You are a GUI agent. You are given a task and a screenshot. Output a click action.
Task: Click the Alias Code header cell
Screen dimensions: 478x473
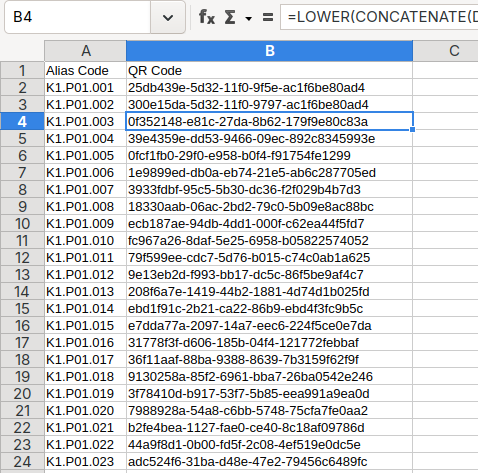pos(86,71)
